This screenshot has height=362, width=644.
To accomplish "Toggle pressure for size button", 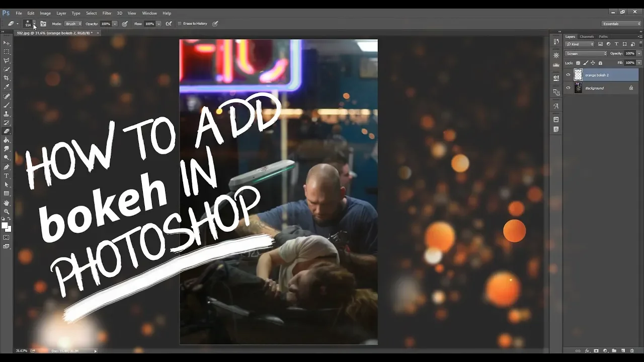I will click(x=215, y=24).
